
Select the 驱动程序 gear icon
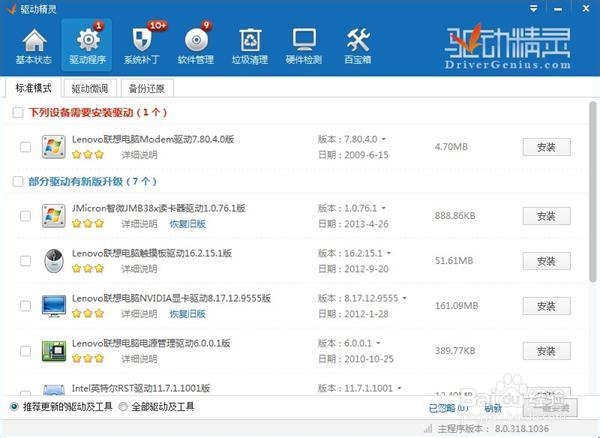click(x=87, y=45)
